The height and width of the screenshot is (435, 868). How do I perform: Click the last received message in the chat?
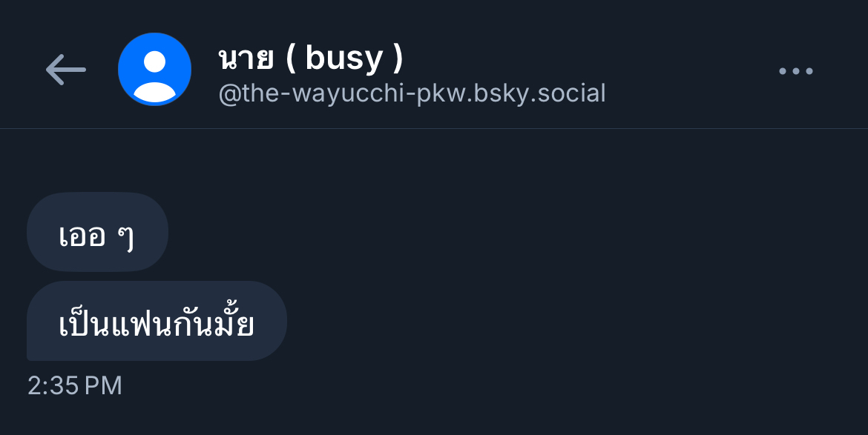[157, 321]
